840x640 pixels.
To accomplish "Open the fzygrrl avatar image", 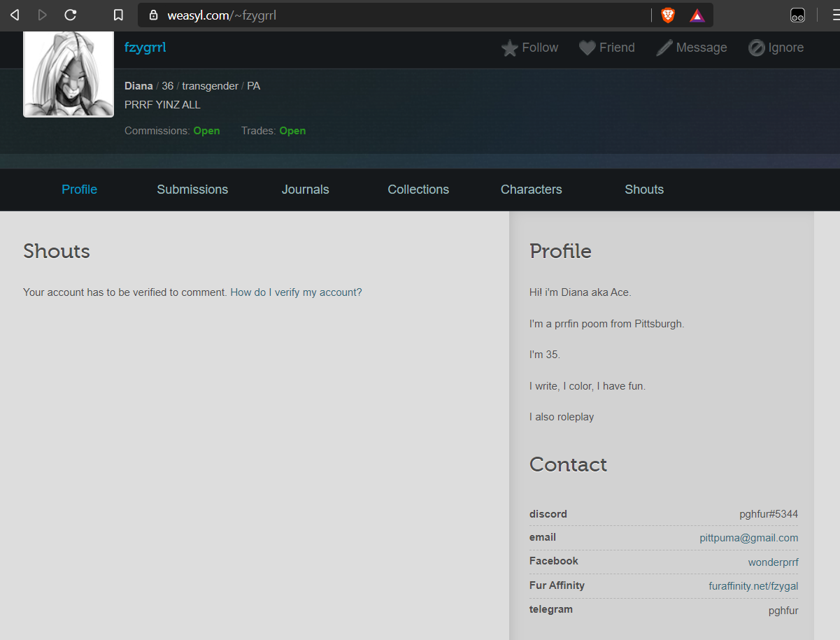I will tap(69, 73).
